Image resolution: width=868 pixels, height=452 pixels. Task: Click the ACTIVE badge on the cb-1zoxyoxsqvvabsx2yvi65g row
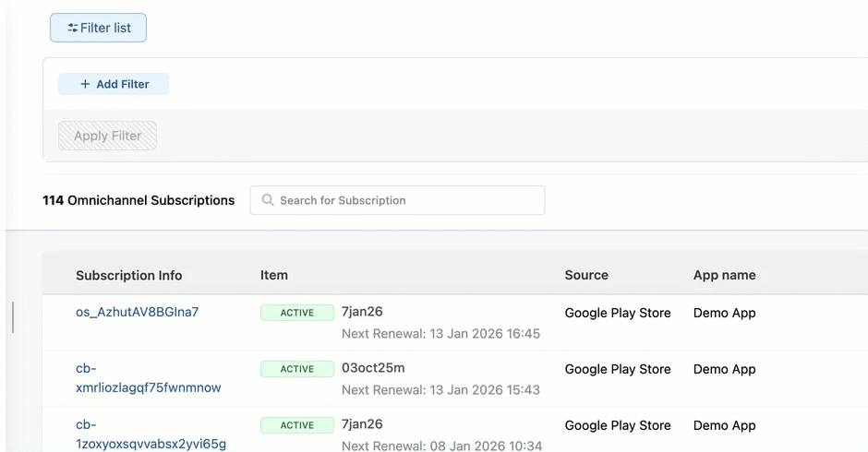click(296, 425)
